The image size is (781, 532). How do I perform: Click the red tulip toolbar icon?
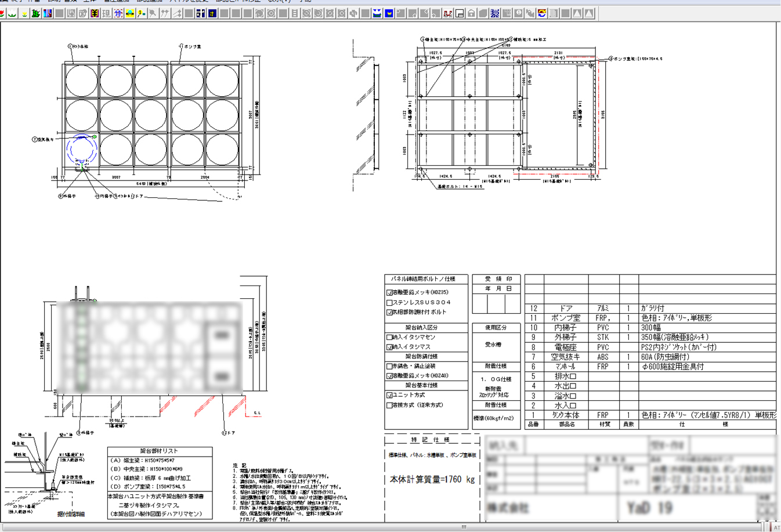point(2,13)
